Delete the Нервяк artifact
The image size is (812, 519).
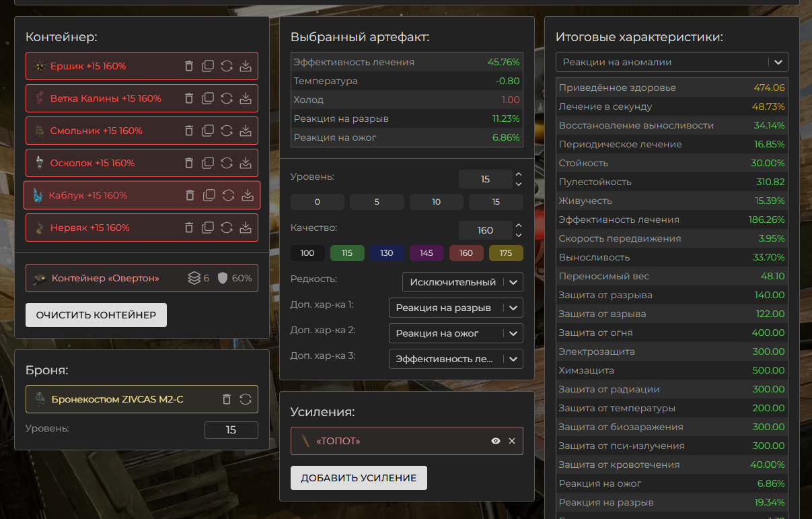(x=189, y=228)
